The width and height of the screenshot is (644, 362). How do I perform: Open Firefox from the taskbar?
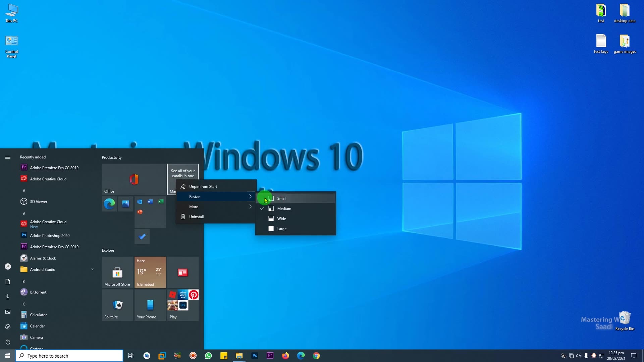pos(285,355)
